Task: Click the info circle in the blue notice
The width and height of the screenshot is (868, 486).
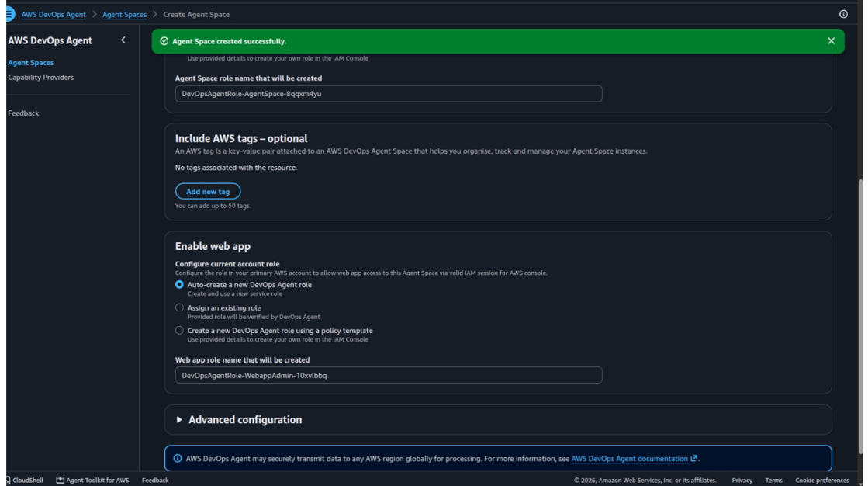Action: (177, 458)
